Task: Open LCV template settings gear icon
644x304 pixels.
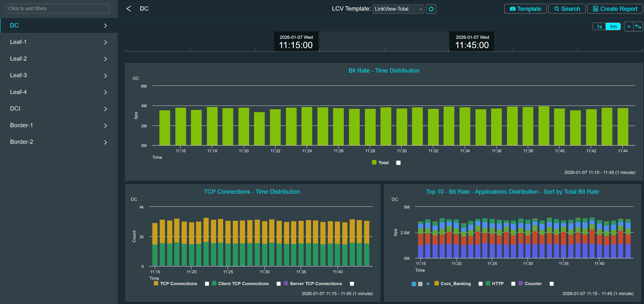Action: 431,9
